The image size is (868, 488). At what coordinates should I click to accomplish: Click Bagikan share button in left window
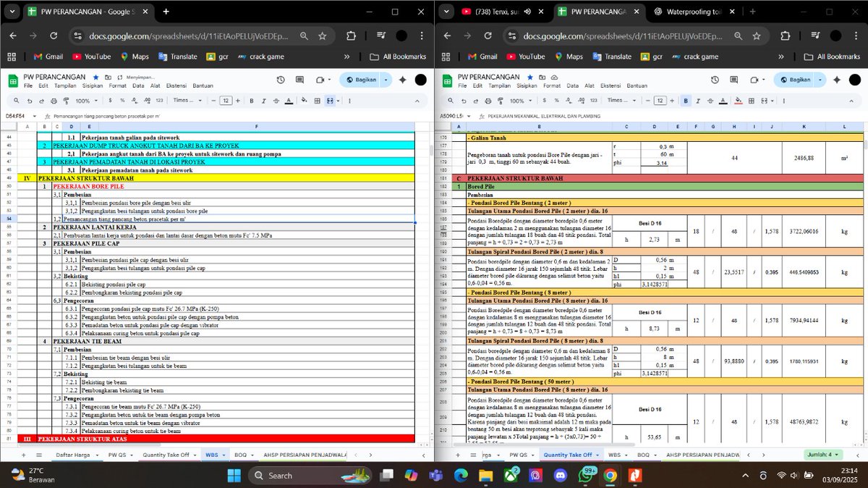tap(359, 80)
